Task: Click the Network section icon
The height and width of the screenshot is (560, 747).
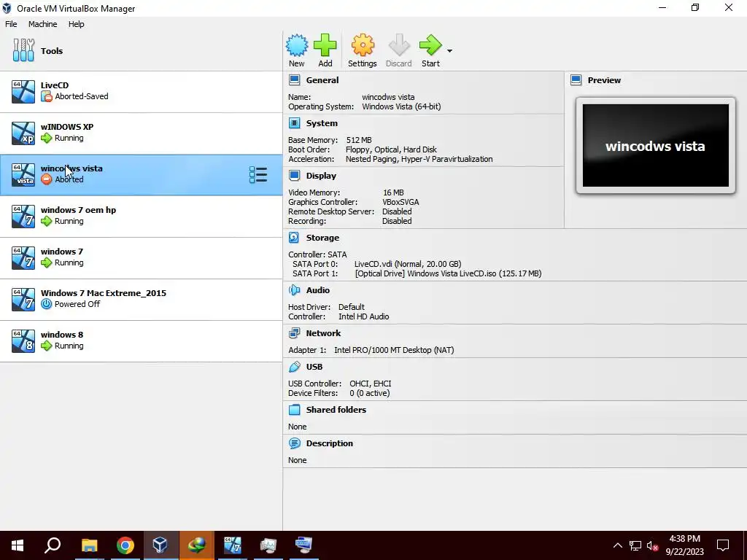Action: (295, 332)
